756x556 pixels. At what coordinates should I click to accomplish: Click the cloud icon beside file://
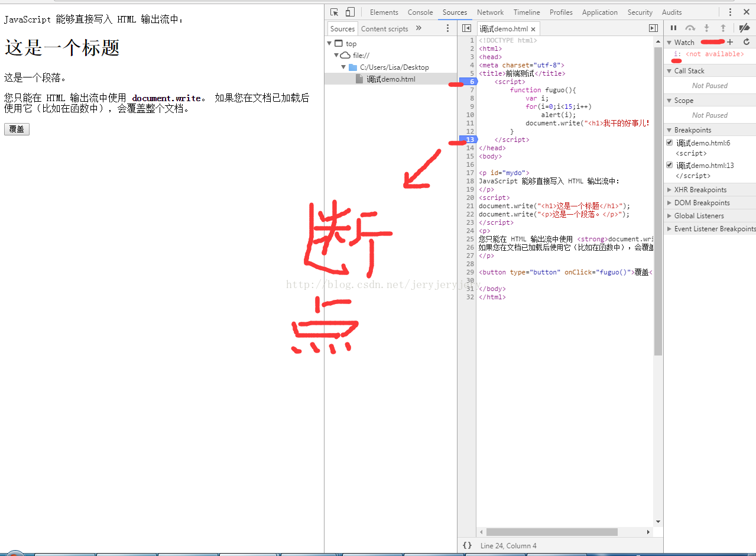pos(346,55)
